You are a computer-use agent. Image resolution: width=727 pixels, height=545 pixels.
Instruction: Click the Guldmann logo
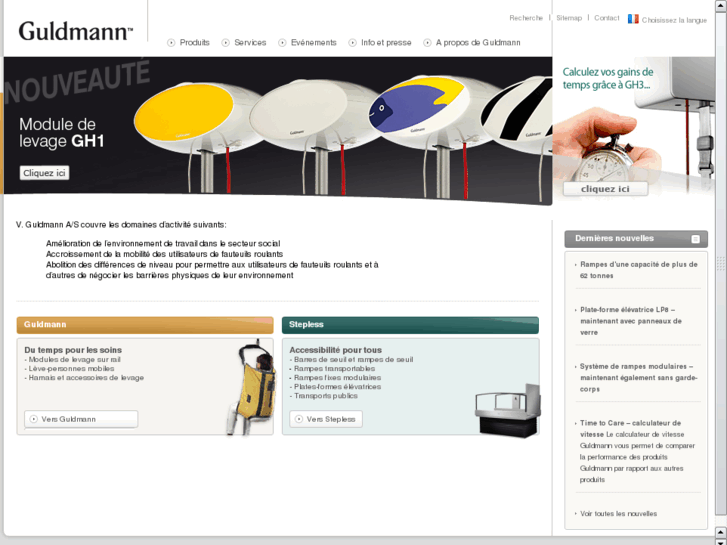click(76, 31)
